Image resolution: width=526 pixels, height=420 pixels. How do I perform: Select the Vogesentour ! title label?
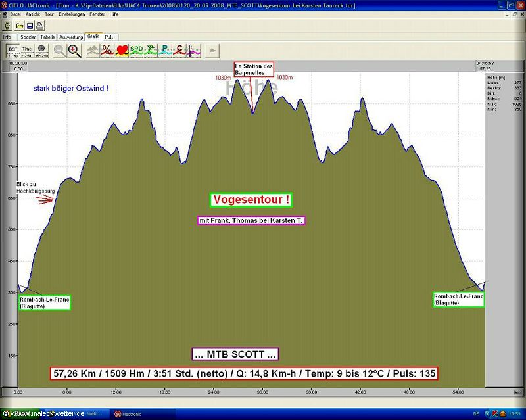[251, 200]
